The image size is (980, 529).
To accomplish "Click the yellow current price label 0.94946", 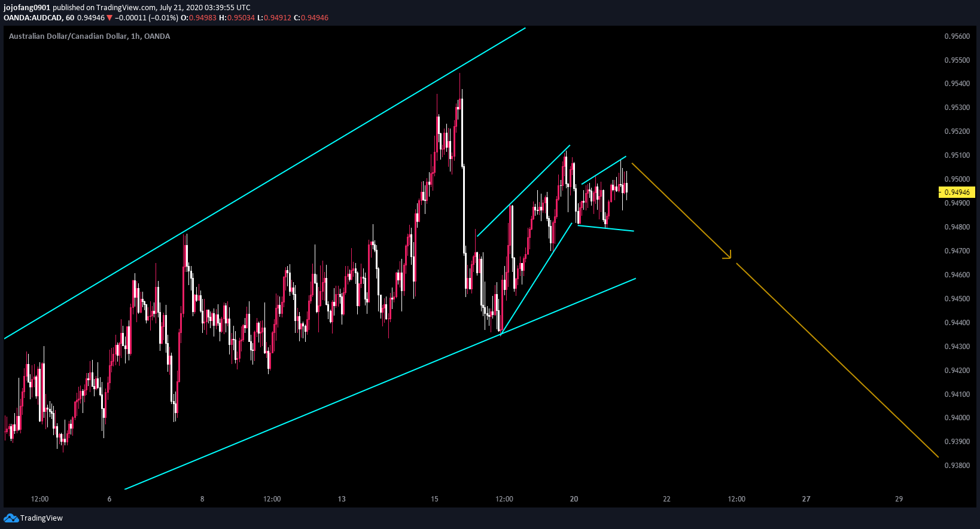I will (x=957, y=192).
